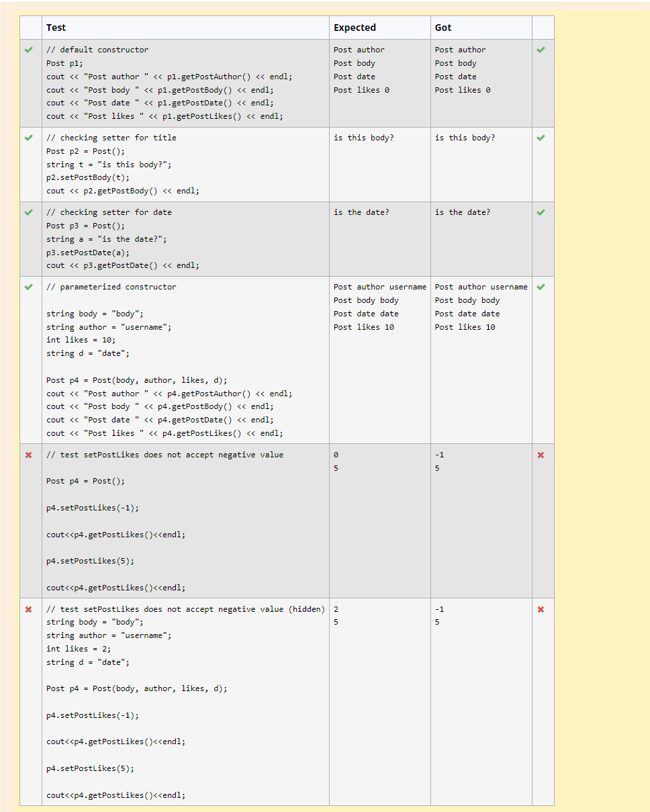
Task: Click the expected output 'Post likes 10'
Action: tap(365, 327)
